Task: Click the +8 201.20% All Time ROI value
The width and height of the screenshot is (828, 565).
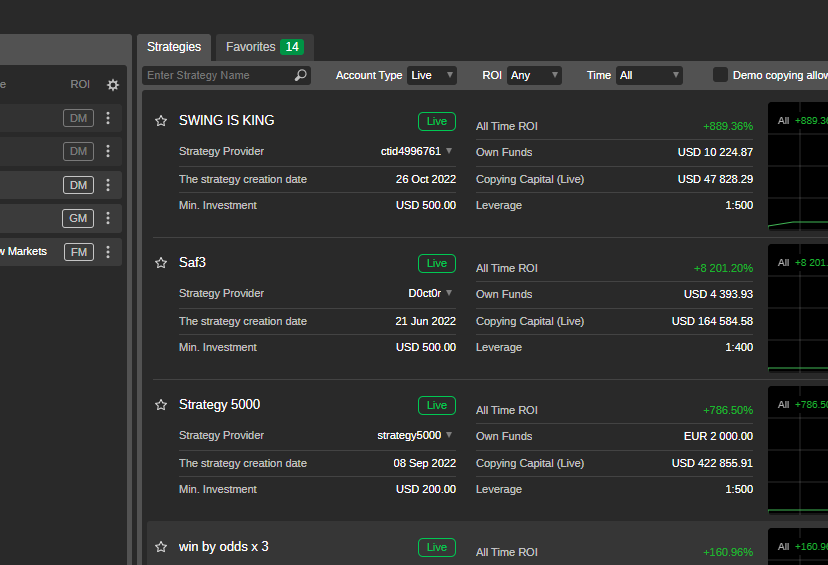Action: click(x=723, y=269)
